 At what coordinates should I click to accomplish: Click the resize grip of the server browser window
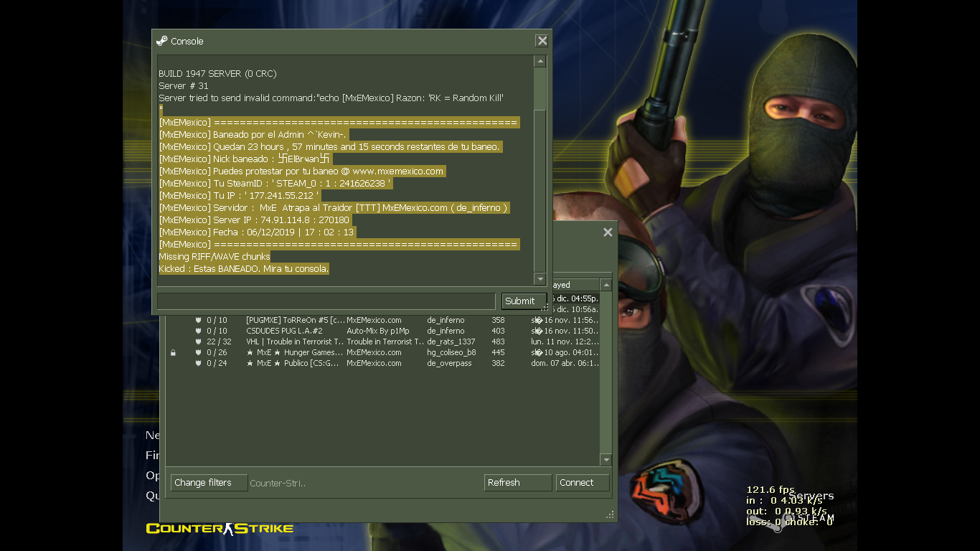(x=610, y=514)
